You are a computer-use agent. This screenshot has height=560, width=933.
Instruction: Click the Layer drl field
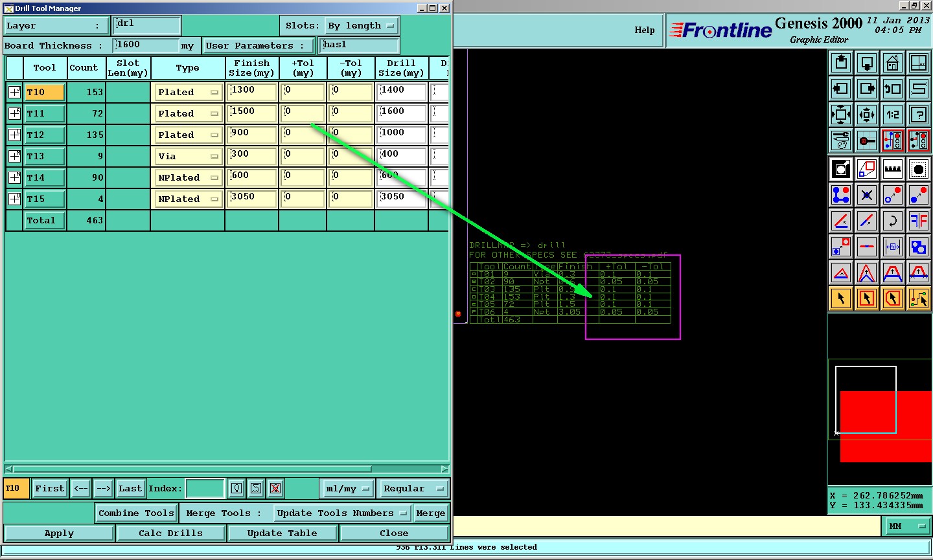coord(146,25)
